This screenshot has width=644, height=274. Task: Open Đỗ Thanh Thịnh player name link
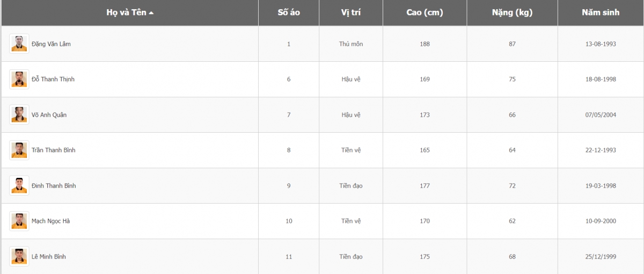click(53, 80)
